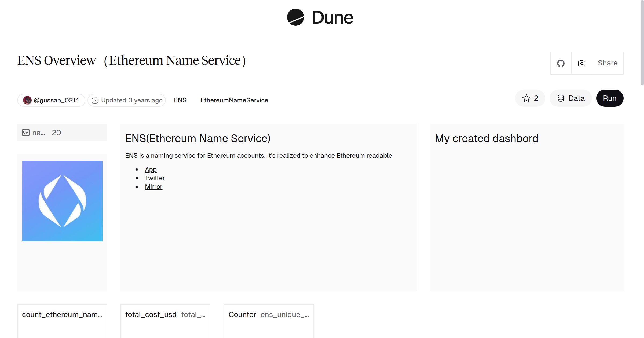
Task: Open the Data panel
Action: click(x=571, y=98)
